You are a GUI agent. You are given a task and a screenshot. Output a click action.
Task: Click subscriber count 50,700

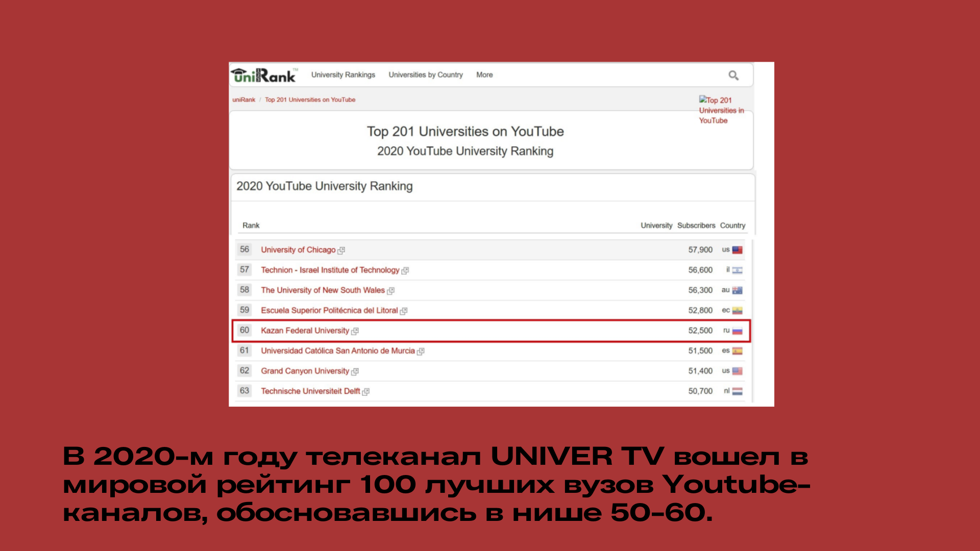tap(700, 391)
